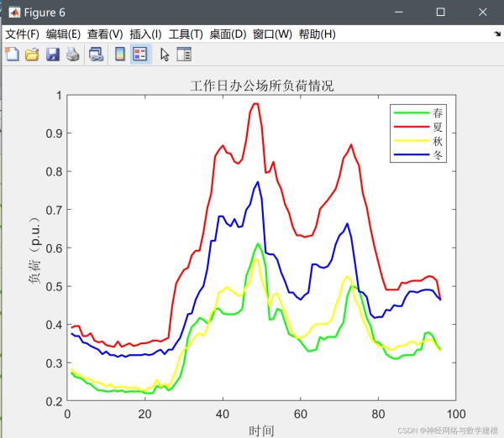Open the Property Inspector icon
The height and width of the screenshot is (438, 504).
tap(184, 55)
